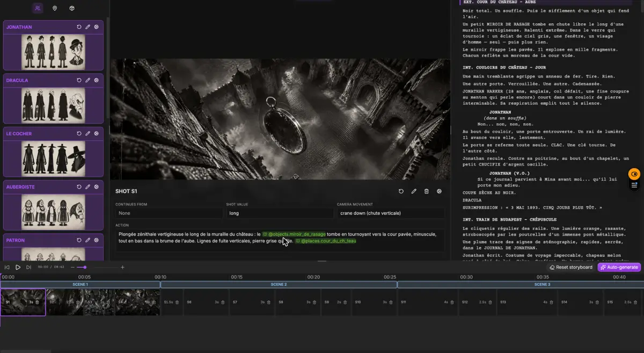Edit AUBERGISTE with the pencil icon
Screen dimensions: 644x353
click(87, 187)
